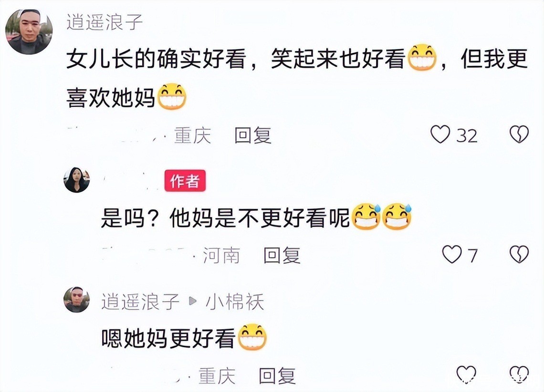
Task: Open username 逍遥浪子 on the last reply
Action: [x=140, y=301]
